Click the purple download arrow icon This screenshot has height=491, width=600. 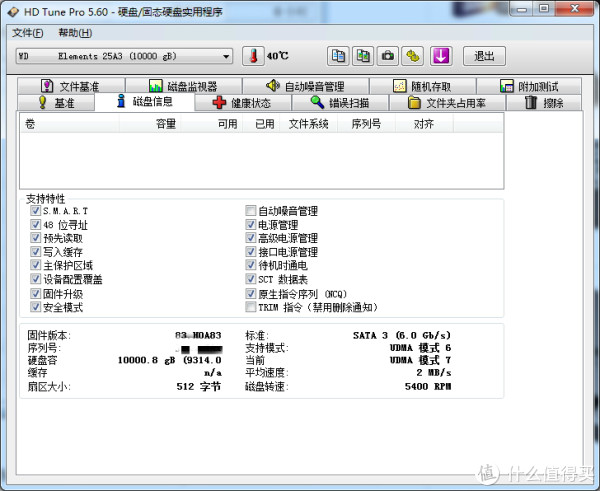[x=441, y=56]
